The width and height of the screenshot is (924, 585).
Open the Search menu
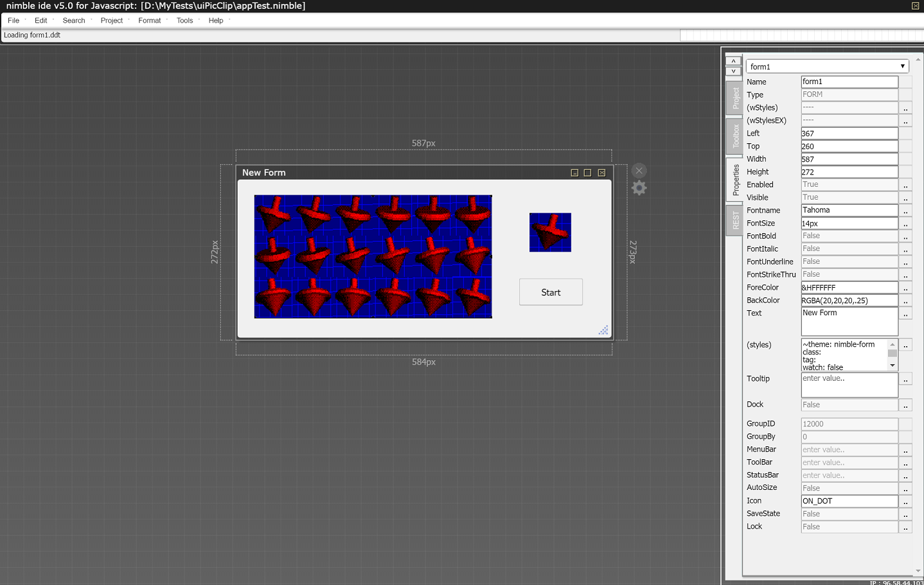74,21
